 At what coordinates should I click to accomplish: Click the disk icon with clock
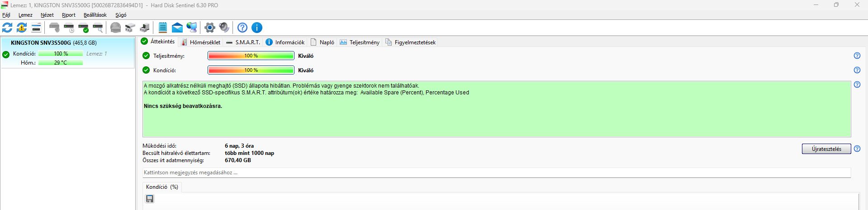(69, 28)
